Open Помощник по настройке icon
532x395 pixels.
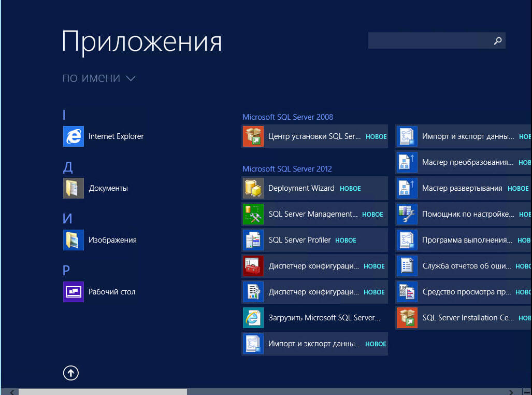point(407,214)
